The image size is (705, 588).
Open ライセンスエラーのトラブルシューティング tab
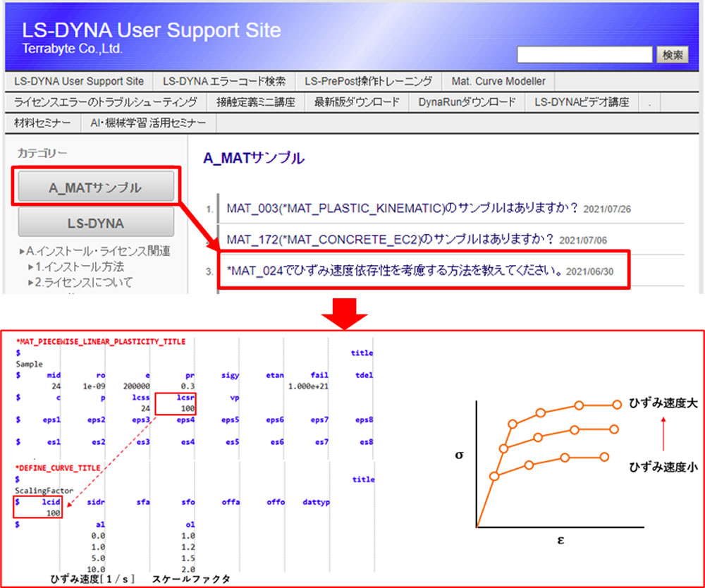(106, 102)
